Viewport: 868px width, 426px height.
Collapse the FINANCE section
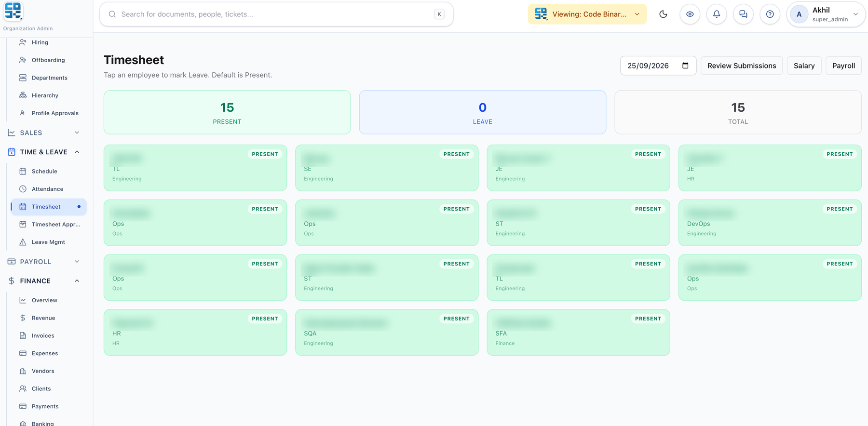44,281
